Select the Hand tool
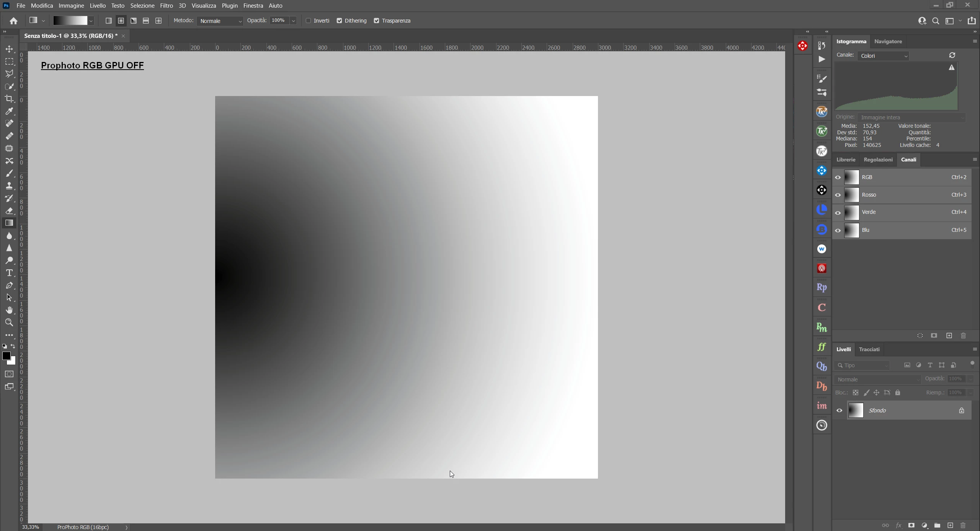 pyautogui.click(x=9, y=310)
